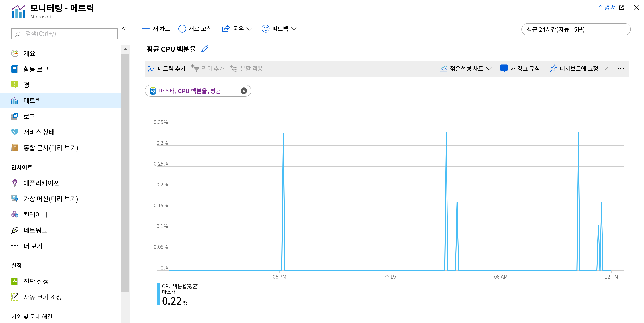Click the plus icon for 새 차트
Viewport: 644px width, 323px height.
[146, 29]
